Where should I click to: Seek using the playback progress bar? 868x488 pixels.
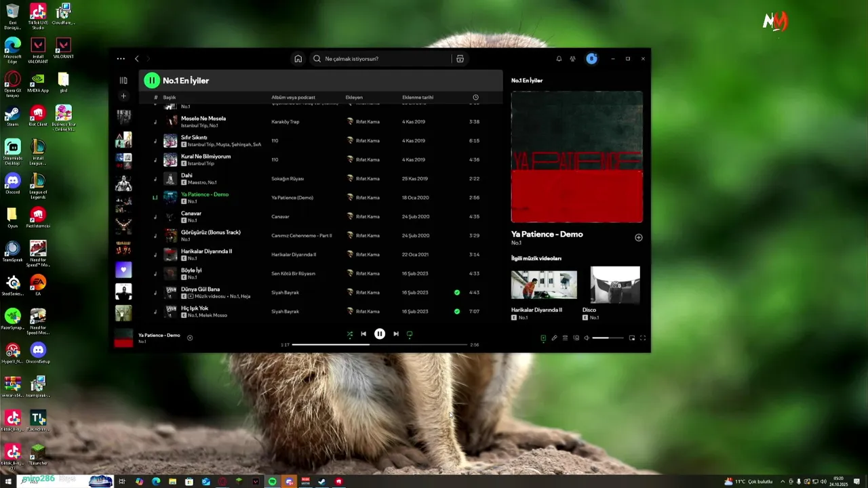pos(380,345)
